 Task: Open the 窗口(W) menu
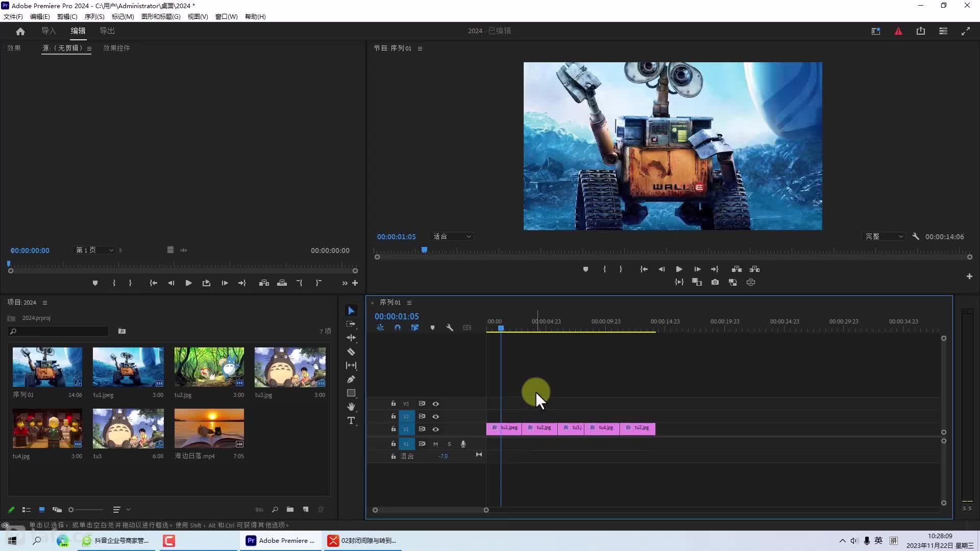point(227,16)
